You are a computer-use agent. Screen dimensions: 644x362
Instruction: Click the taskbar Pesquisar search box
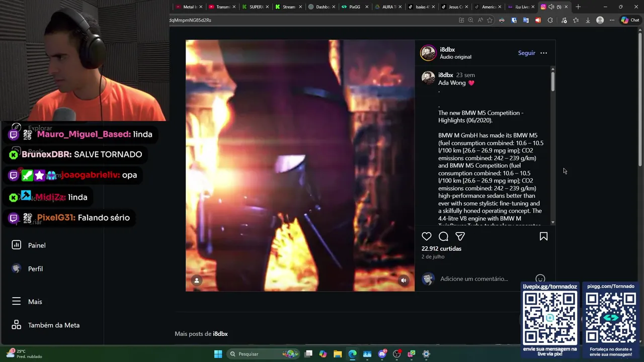click(264, 354)
